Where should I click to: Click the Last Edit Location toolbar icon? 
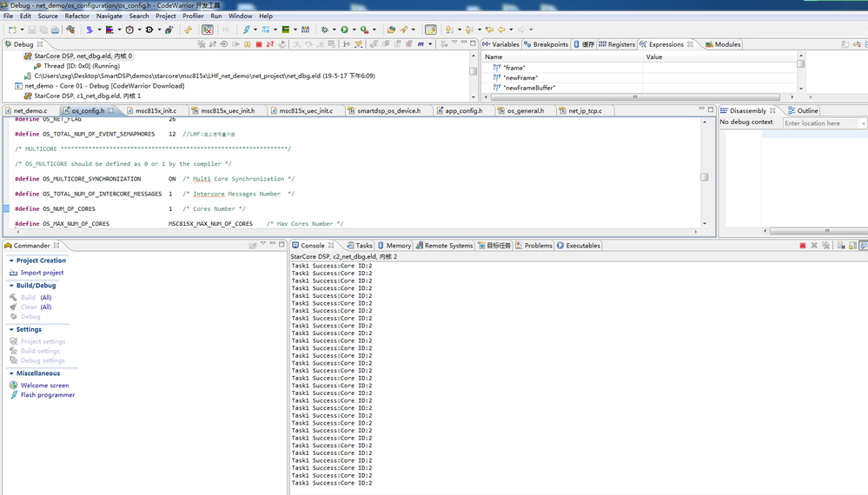489,30
